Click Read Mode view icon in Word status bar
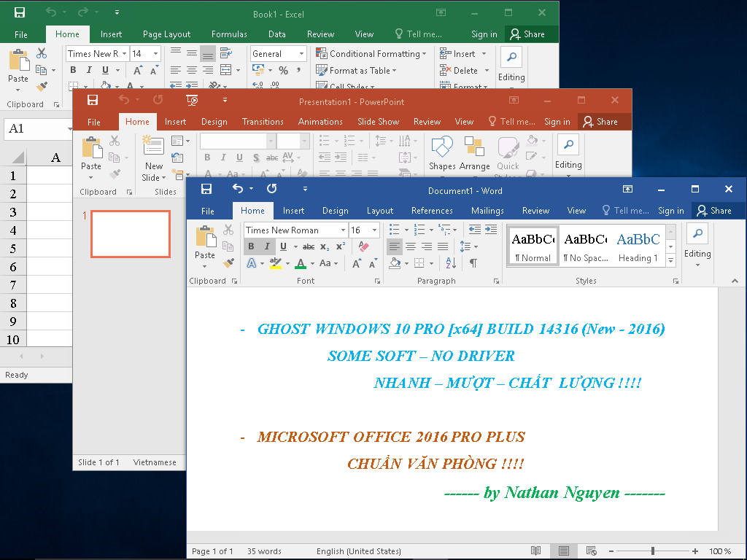Image resolution: width=747 pixels, height=560 pixels. point(536,551)
